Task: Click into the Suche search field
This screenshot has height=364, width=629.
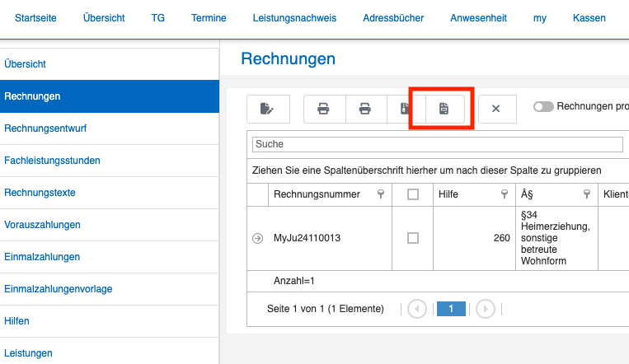Action: point(437,144)
